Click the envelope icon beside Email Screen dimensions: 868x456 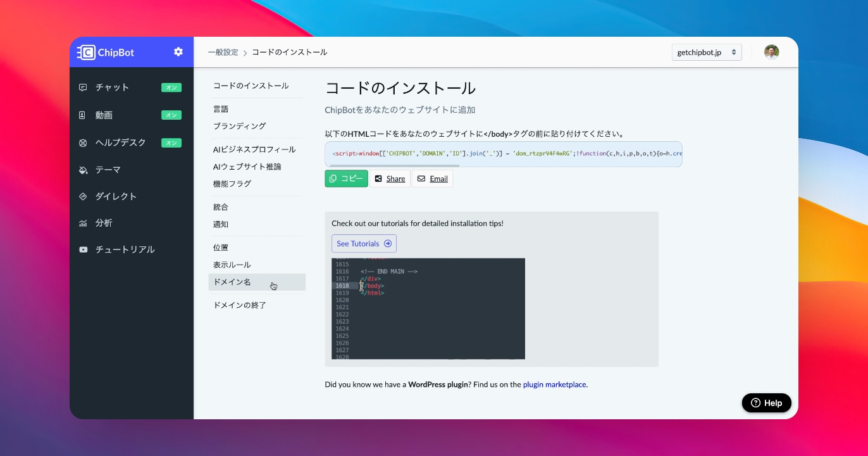coord(421,179)
